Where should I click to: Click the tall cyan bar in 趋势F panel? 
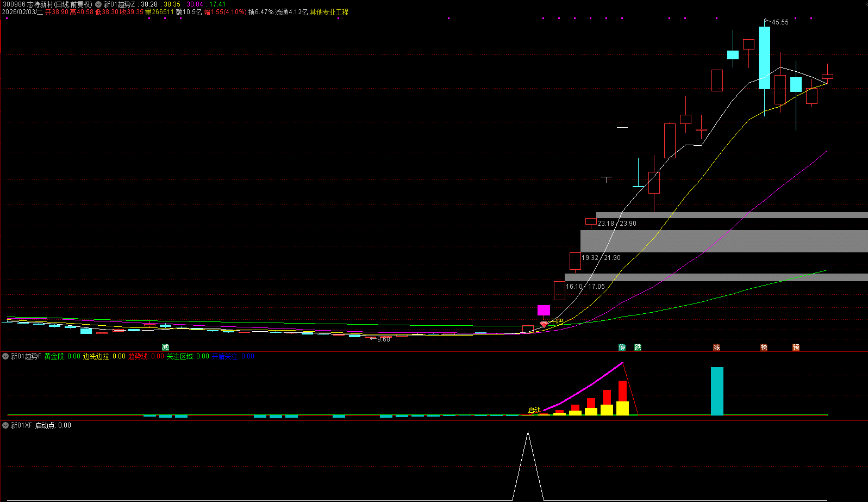[x=717, y=391]
